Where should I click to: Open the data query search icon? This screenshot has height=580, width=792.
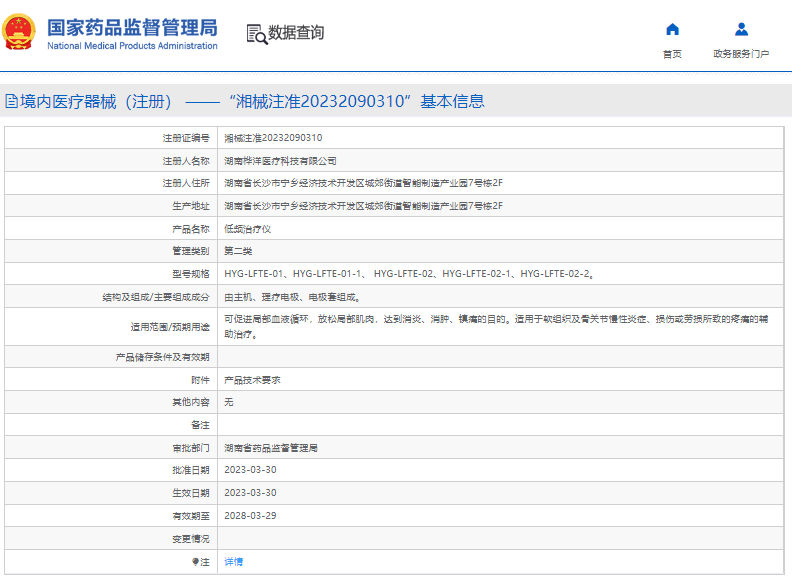pos(257,34)
